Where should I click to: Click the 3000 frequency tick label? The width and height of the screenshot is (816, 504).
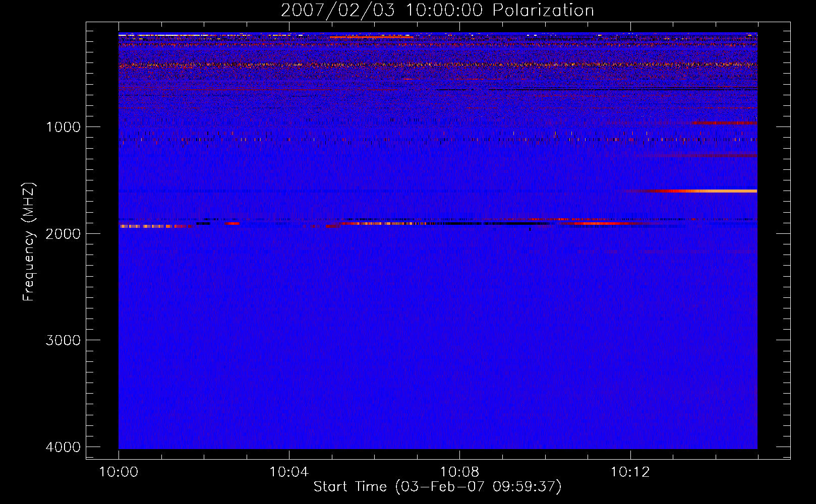click(63, 340)
